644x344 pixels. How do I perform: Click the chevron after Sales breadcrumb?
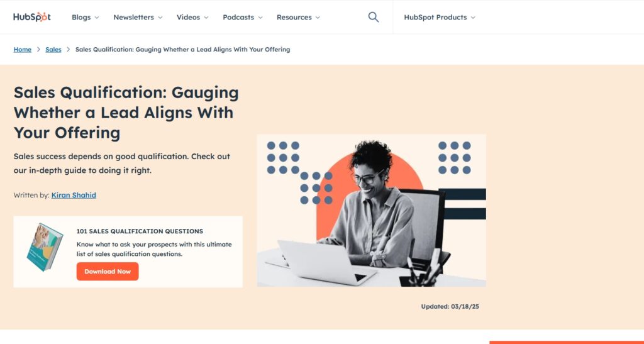68,49
